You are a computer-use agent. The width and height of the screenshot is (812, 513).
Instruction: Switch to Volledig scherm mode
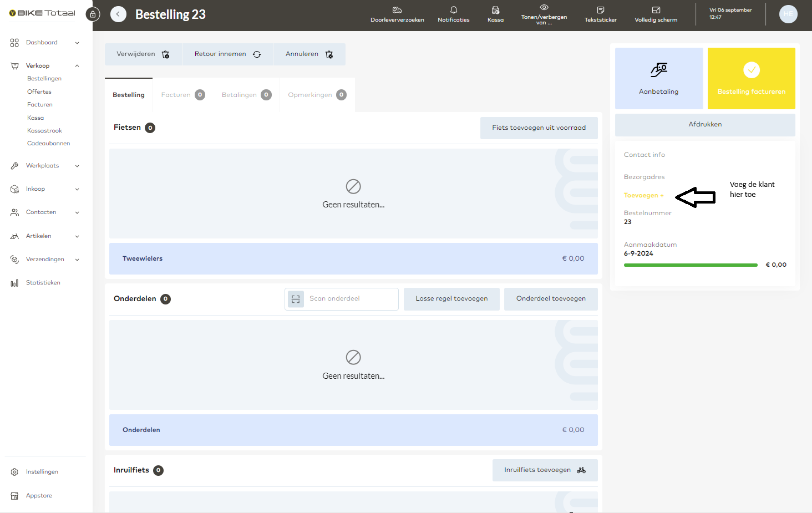[656, 14]
